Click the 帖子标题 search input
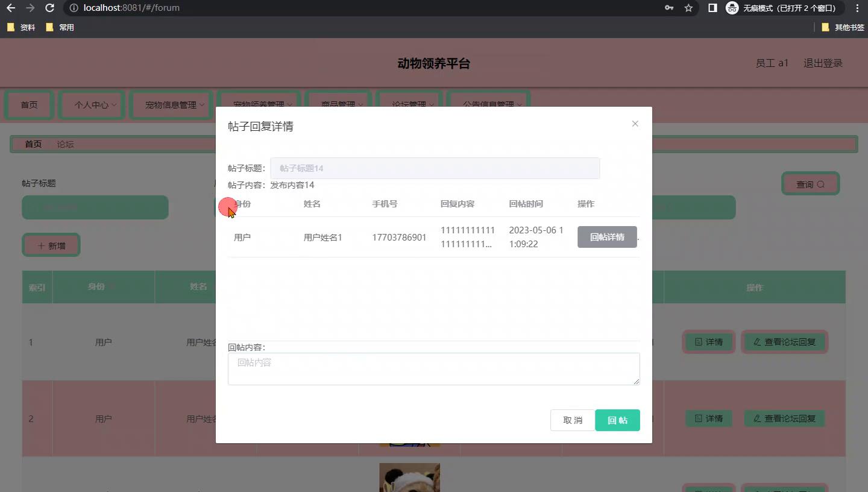The image size is (868, 492). 95,207
